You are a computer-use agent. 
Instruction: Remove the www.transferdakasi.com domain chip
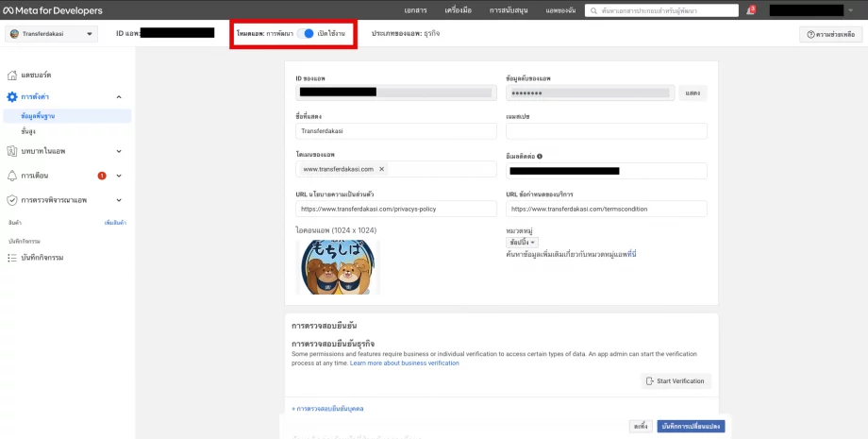pos(381,169)
